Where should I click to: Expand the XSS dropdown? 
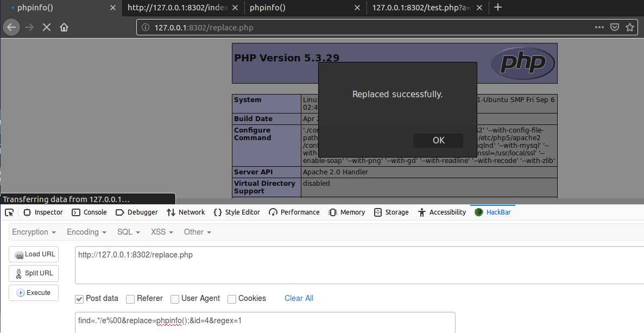click(162, 232)
